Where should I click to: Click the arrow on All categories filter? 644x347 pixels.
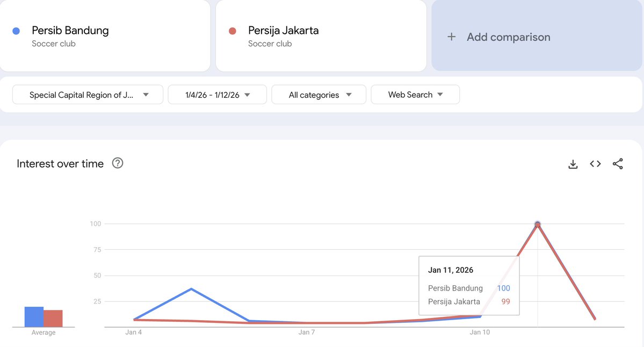[x=349, y=95]
